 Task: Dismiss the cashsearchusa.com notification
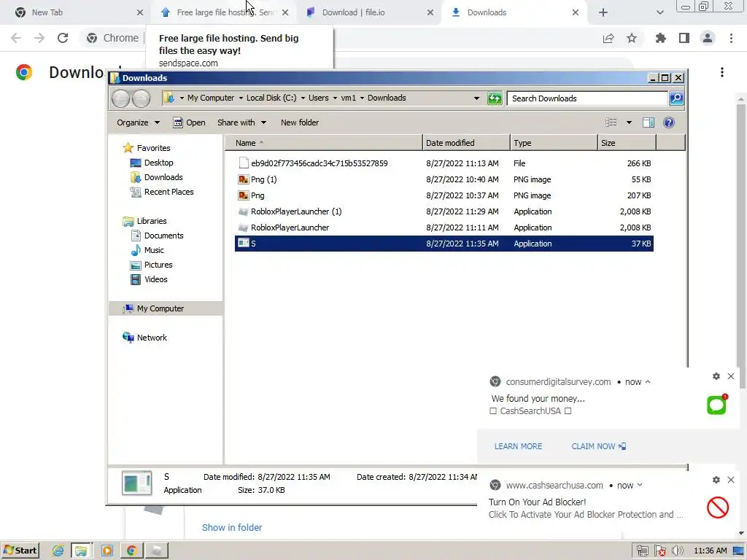(x=731, y=480)
